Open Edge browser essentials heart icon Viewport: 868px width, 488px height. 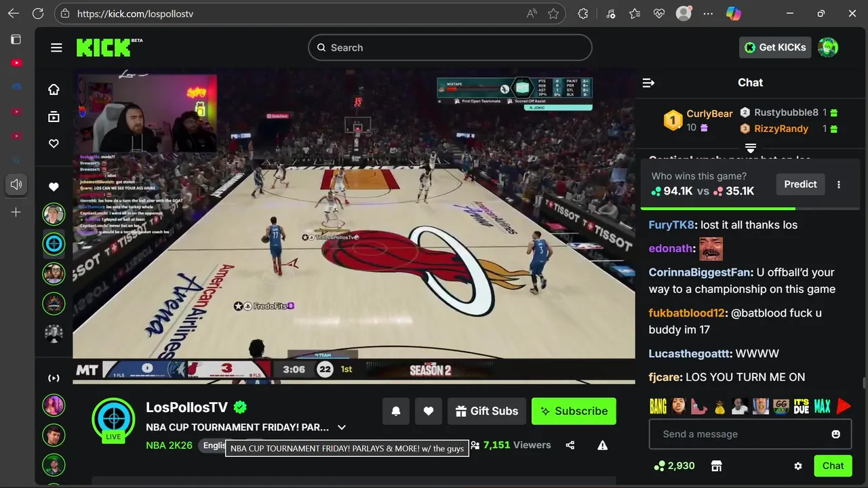[x=659, y=14]
